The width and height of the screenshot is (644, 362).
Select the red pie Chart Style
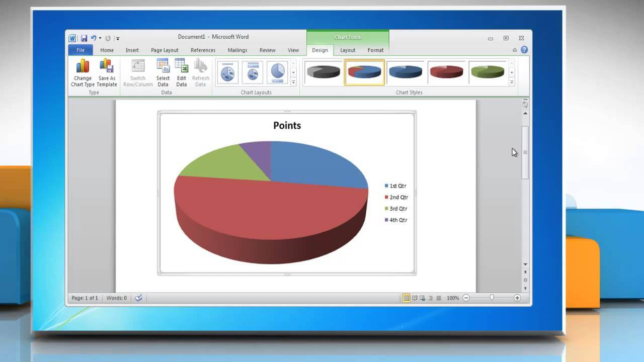(x=447, y=72)
